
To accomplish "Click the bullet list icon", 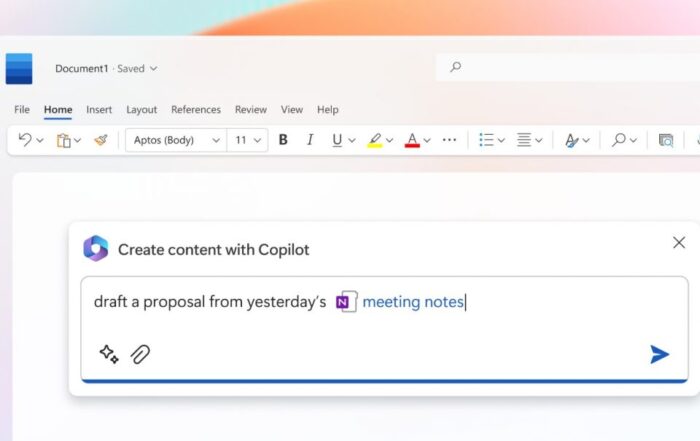I will (486, 140).
